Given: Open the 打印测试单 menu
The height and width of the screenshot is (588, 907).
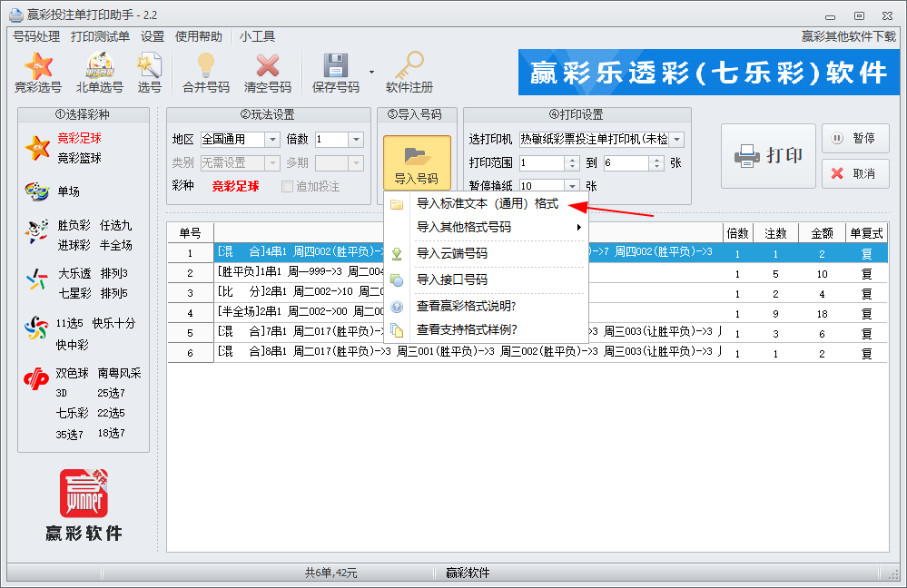Looking at the screenshot, I should pyautogui.click(x=100, y=36).
